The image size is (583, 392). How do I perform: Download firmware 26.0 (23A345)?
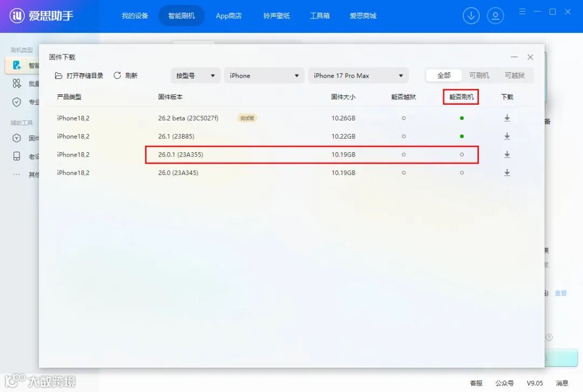(507, 173)
